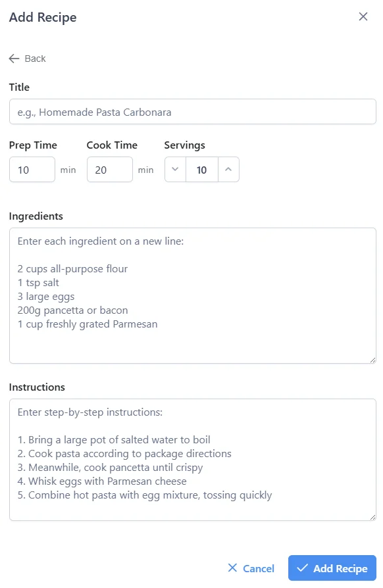Click the X icon beside Cancel

(232, 568)
